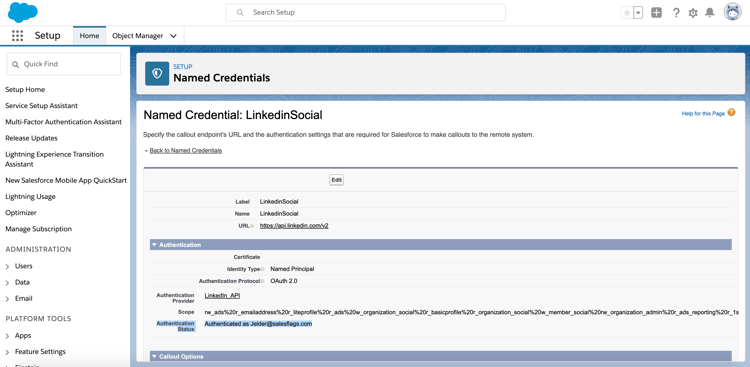Click the Help for this Page question icon
Viewport: 750px width, 367px height.
[x=731, y=113]
